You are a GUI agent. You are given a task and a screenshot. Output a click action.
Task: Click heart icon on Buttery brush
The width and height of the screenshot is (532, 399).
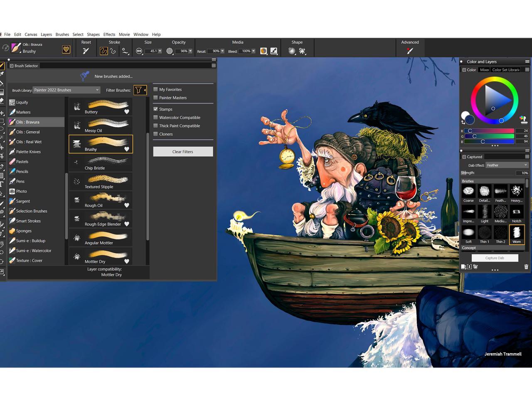point(127,111)
